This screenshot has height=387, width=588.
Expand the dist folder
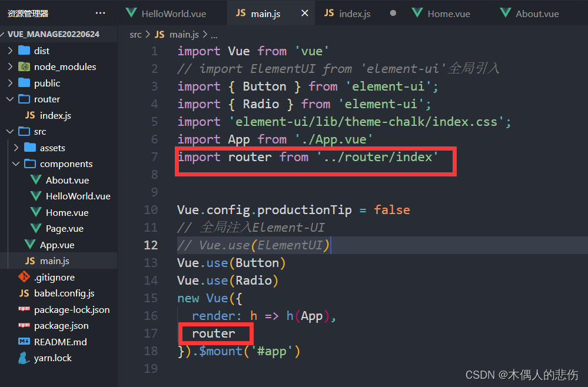pyautogui.click(x=10, y=51)
